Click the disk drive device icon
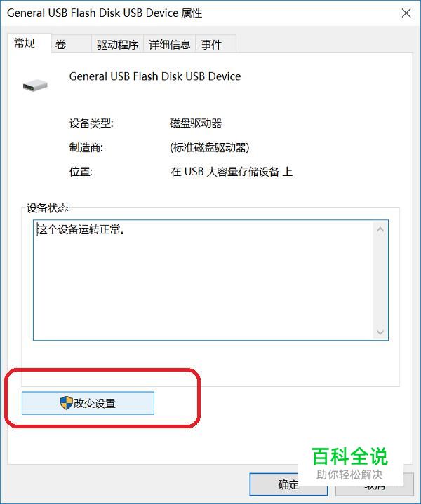The height and width of the screenshot is (504, 421). coord(35,86)
